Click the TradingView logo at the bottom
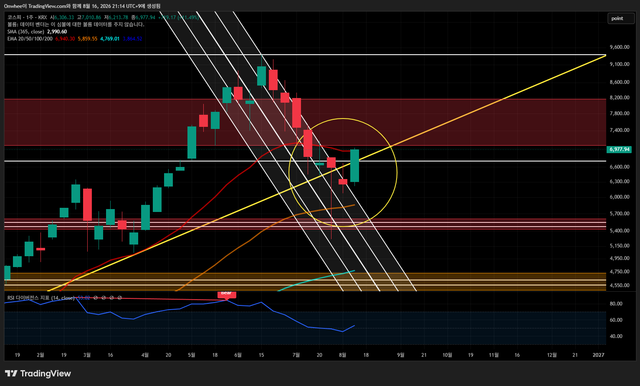 tap(38, 373)
